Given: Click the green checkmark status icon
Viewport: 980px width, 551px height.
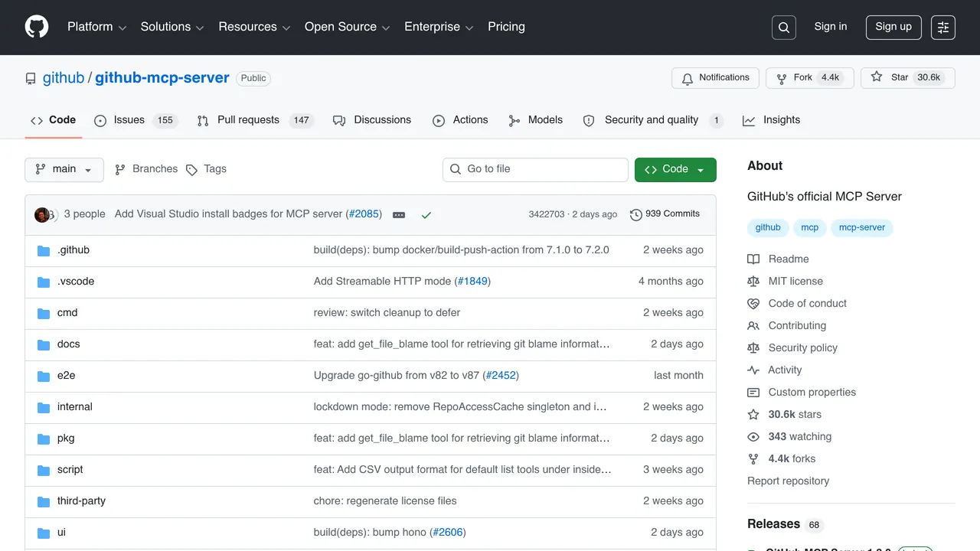Looking at the screenshot, I should (x=426, y=215).
